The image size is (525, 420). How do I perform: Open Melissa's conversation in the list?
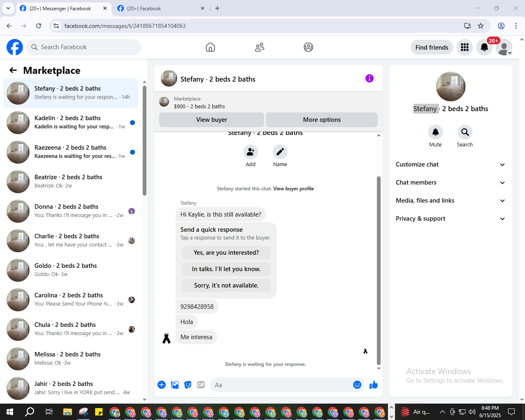[71, 359]
